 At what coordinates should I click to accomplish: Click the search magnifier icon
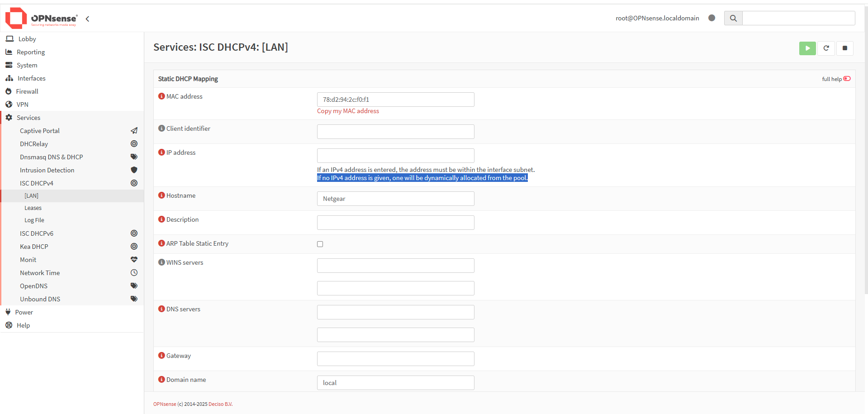click(x=733, y=18)
